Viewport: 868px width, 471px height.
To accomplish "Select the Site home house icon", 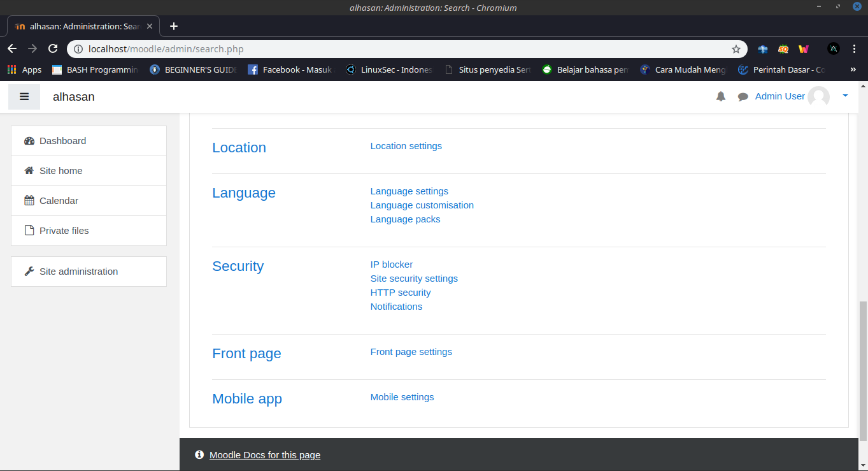I will (28, 170).
